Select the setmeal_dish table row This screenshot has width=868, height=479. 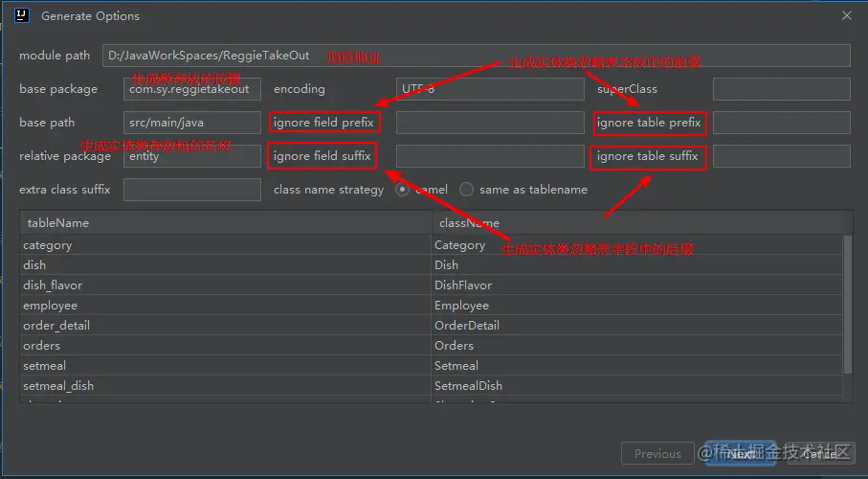(x=432, y=385)
